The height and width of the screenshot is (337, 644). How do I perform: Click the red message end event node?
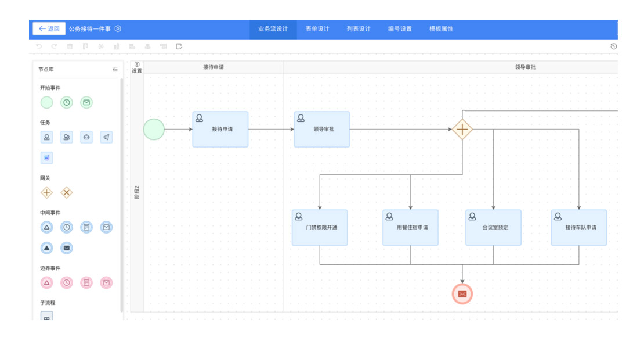pyautogui.click(x=462, y=294)
